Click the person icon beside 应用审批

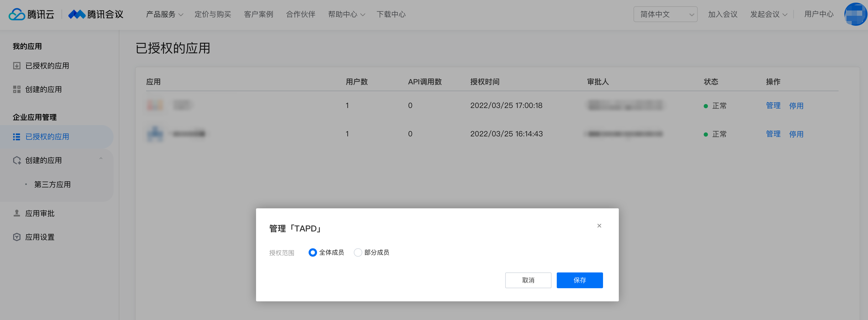coord(17,213)
